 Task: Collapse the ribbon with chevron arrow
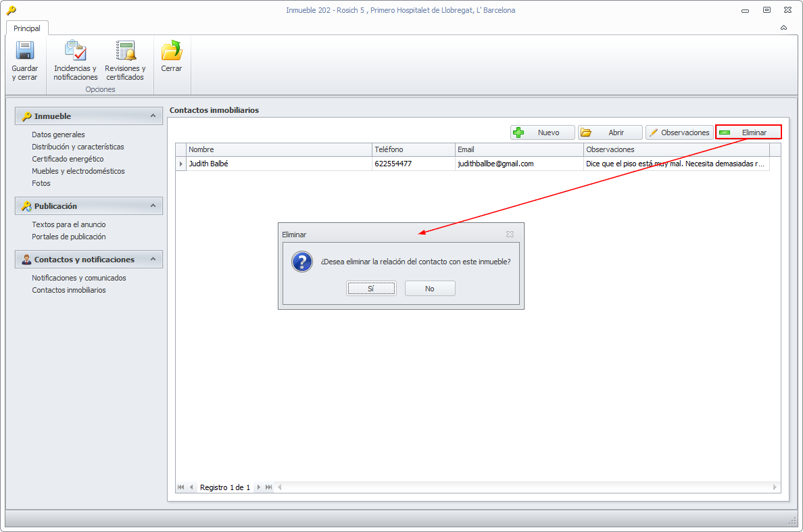click(x=783, y=28)
